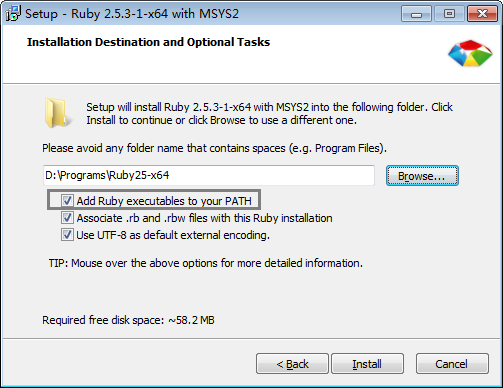Click the Browse... button

coord(422,176)
